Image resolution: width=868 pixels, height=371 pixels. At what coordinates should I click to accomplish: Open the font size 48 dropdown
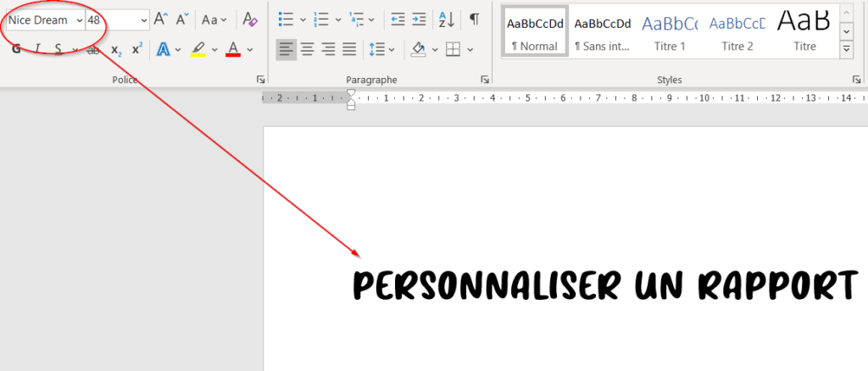click(144, 20)
